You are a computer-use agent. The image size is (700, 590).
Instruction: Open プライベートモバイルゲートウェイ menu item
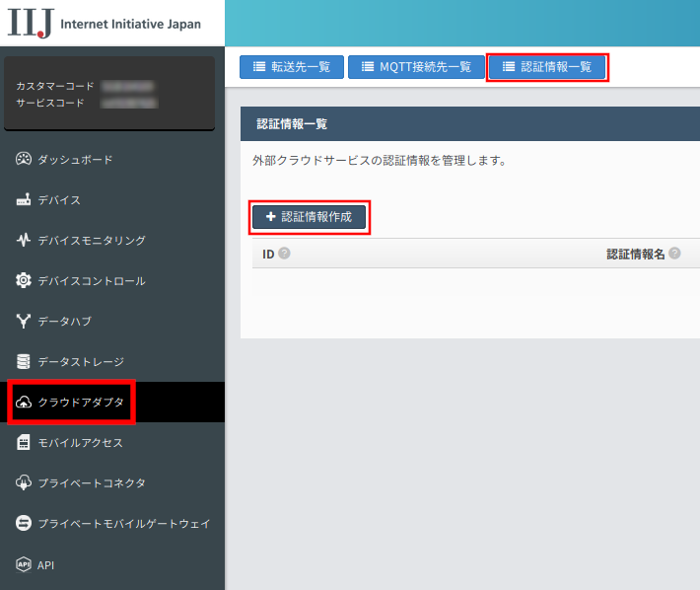112,524
